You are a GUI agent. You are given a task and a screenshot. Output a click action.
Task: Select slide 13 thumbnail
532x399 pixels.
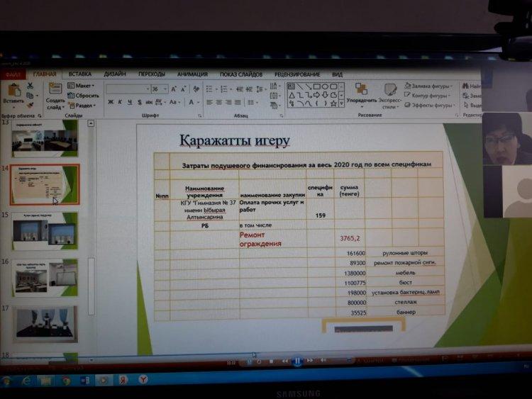[x=45, y=138]
